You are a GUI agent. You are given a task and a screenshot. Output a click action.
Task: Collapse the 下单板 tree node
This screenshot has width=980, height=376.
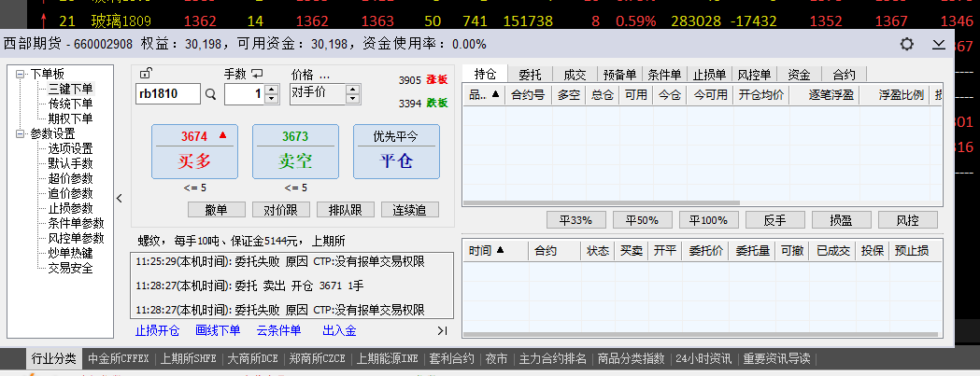(21, 74)
